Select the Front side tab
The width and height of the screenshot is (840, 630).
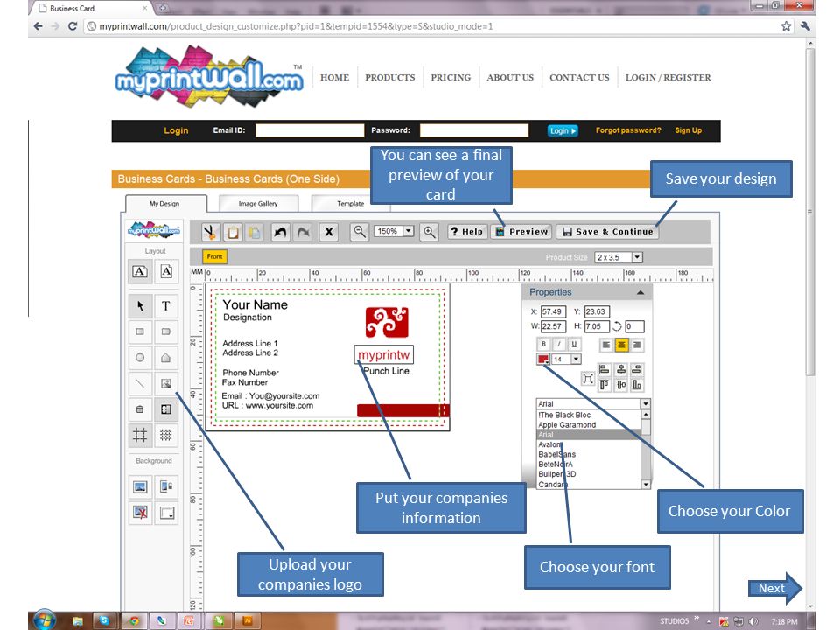[x=215, y=256]
